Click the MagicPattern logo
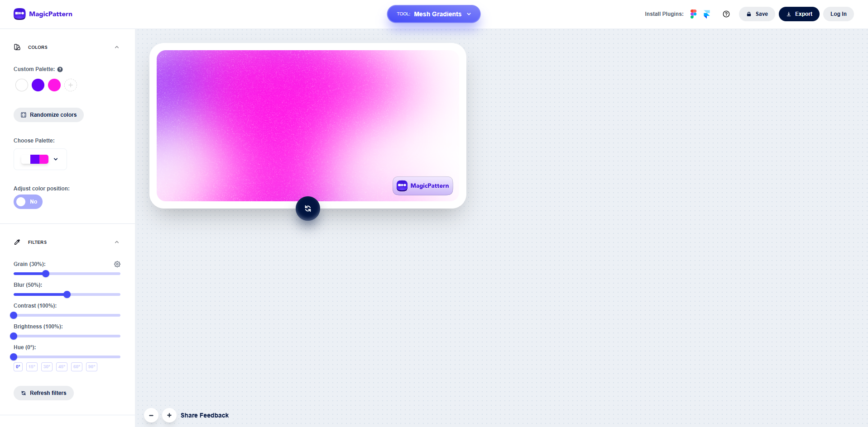The width and height of the screenshot is (868, 427). [x=43, y=14]
